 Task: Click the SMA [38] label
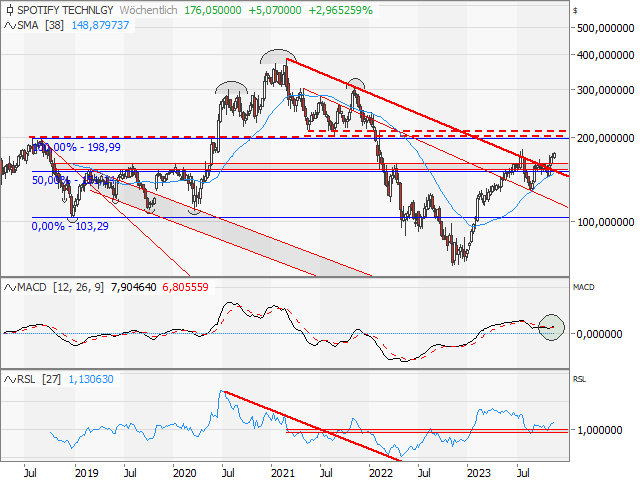40,25
